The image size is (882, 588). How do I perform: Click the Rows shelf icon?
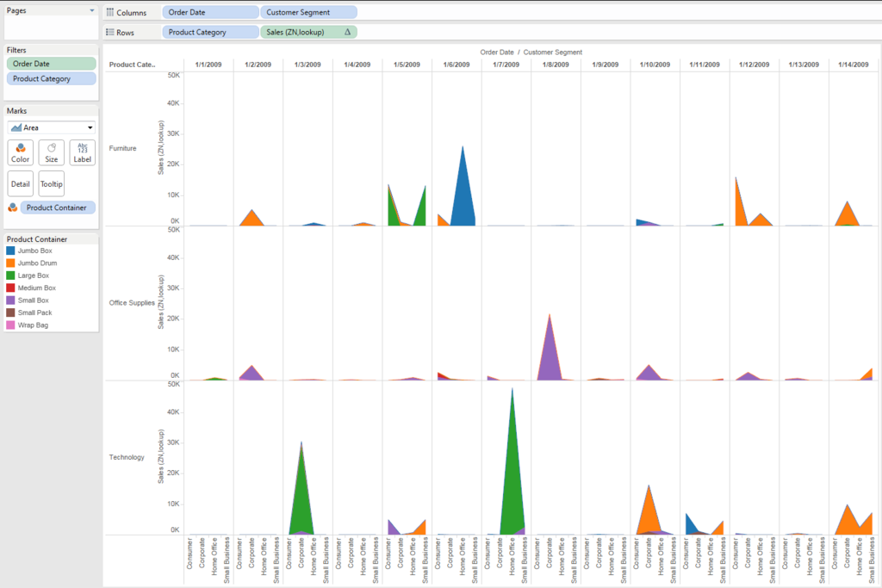point(110,32)
